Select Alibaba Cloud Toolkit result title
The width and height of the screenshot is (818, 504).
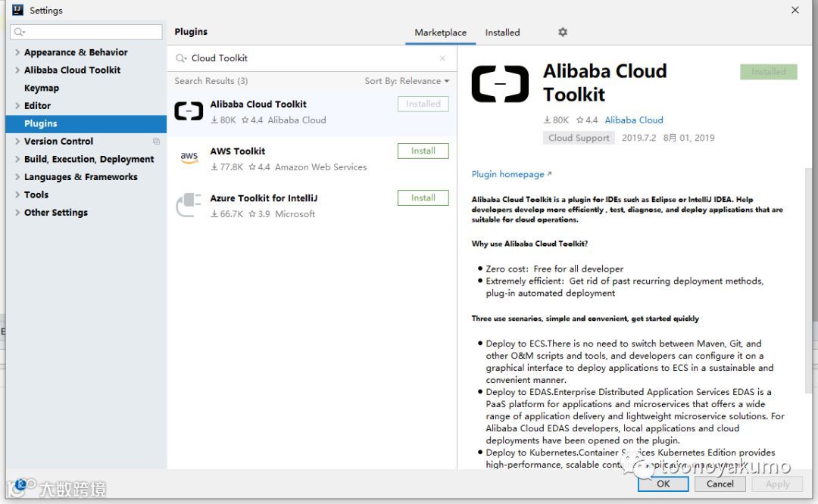click(258, 104)
